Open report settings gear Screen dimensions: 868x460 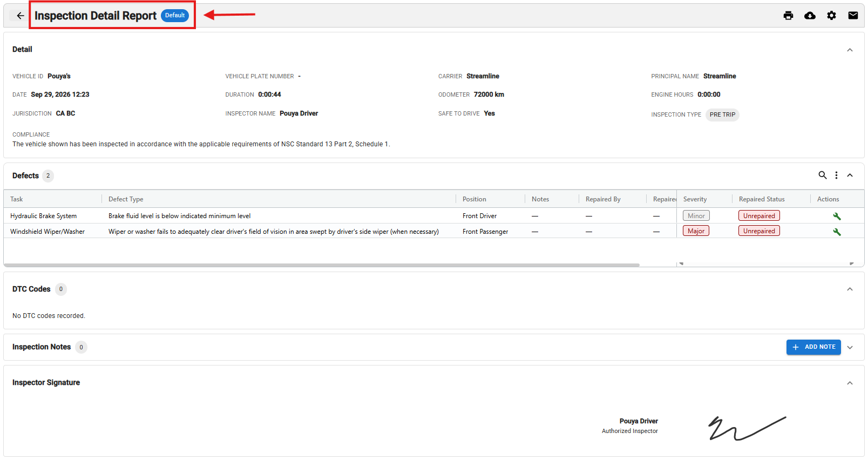tap(831, 16)
